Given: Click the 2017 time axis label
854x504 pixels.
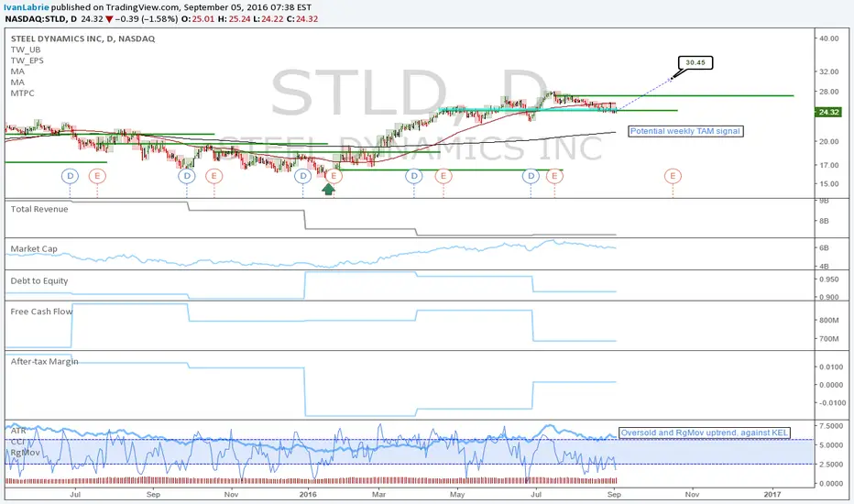Looking at the screenshot, I should coord(772,495).
